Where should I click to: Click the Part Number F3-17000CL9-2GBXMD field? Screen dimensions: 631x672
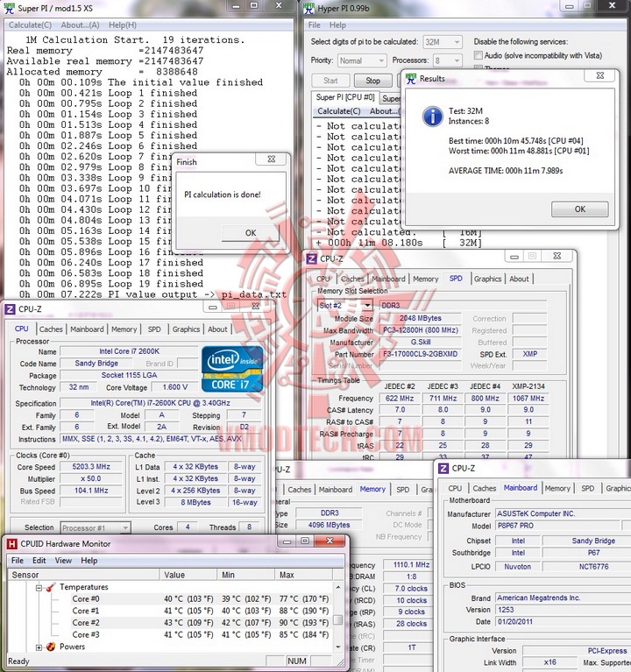420,354
